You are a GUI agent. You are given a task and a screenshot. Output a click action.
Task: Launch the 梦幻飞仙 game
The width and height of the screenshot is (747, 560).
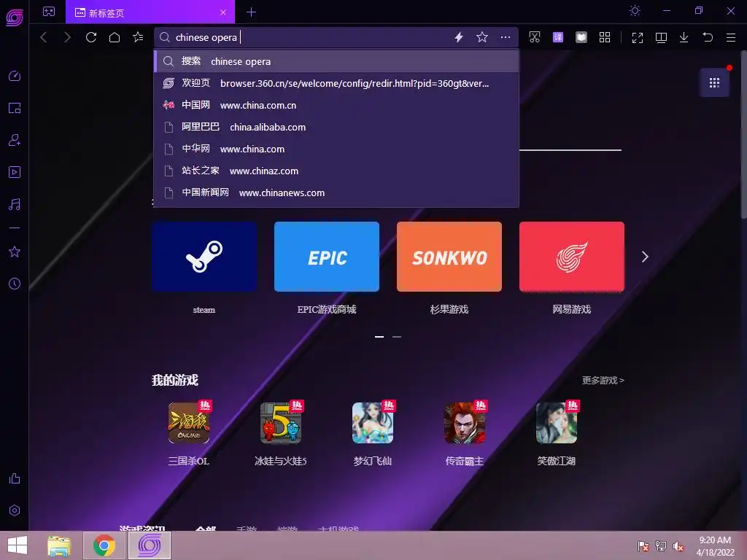(373, 423)
